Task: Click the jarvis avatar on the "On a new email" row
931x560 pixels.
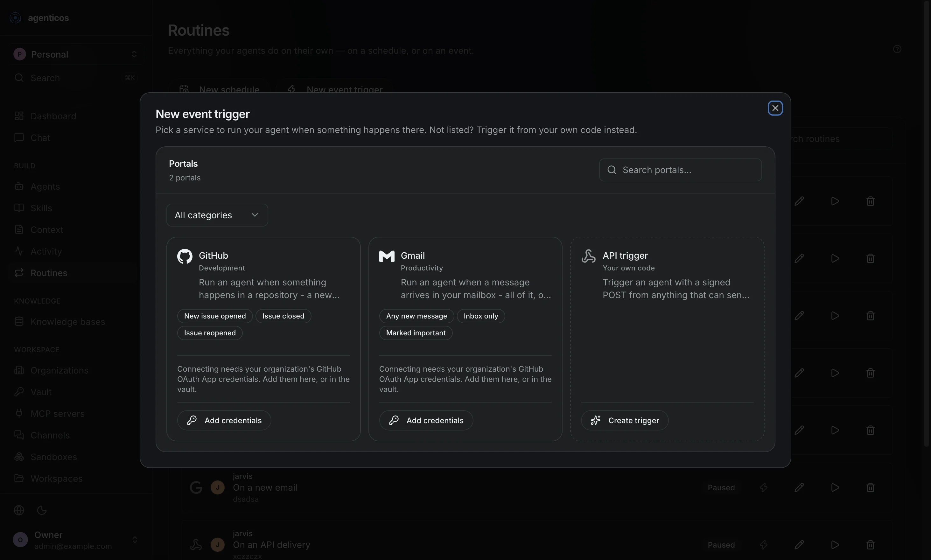Action: pyautogui.click(x=217, y=487)
